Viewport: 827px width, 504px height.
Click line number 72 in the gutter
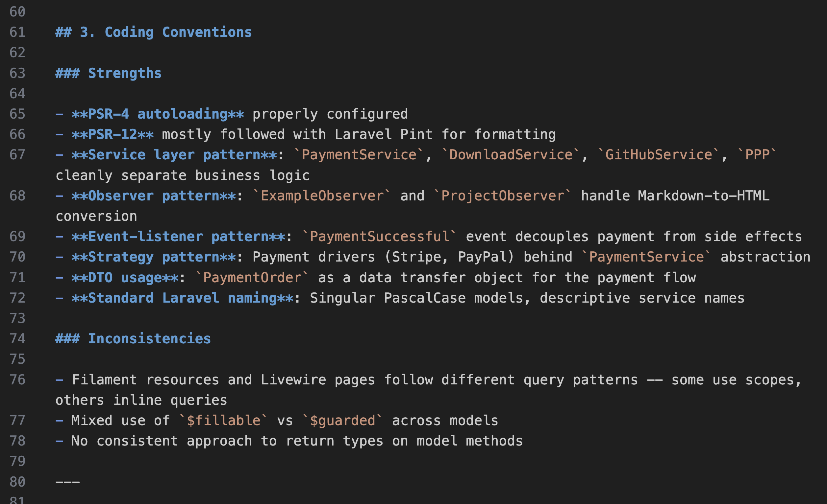(17, 298)
